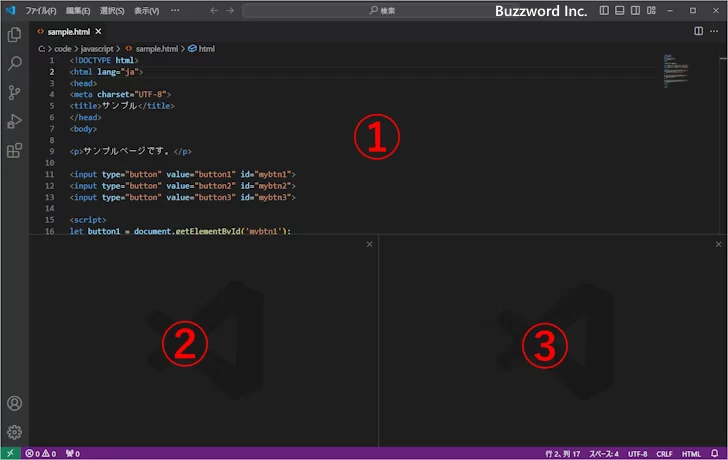This screenshot has height=460, width=728.
Task: Click the split editor right icon
Action: tap(699, 31)
